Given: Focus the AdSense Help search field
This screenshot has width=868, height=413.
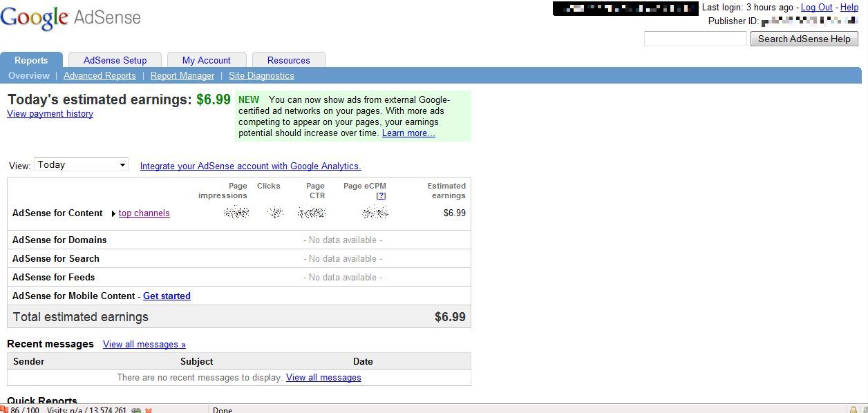Looking at the screenshot, I should (x=695, y=39).
